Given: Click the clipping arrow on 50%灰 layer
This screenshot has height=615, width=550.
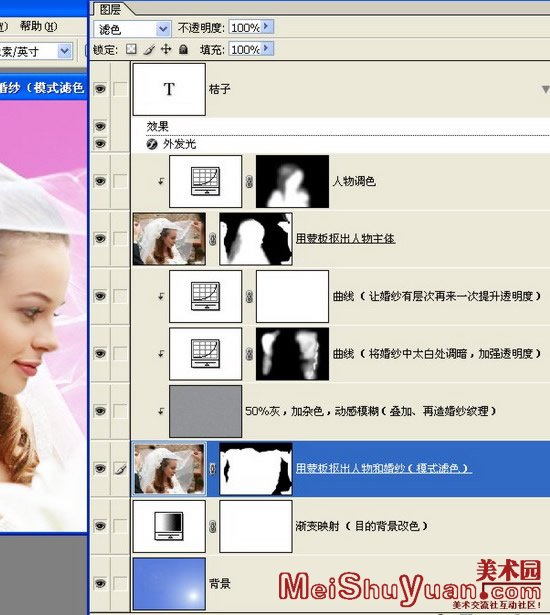Looking at the screenshot, I should click(x=161, y=411).
